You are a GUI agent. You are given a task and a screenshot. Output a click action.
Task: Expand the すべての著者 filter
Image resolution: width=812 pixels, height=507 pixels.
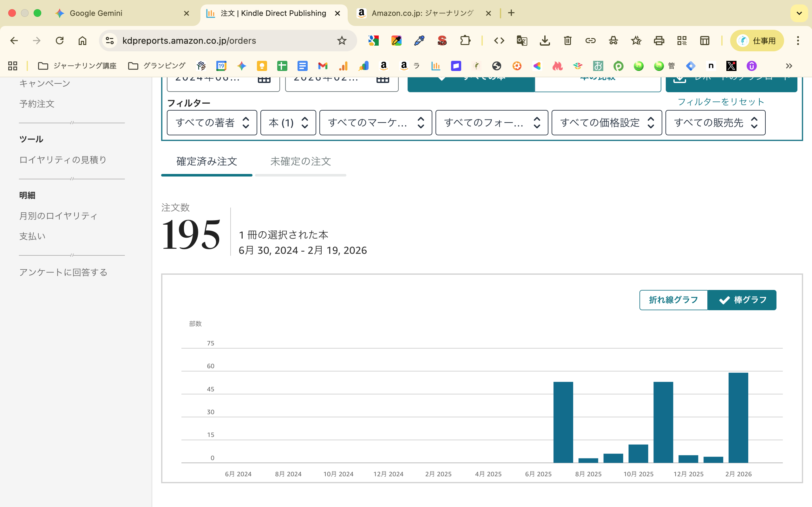(x=212, y=123)
